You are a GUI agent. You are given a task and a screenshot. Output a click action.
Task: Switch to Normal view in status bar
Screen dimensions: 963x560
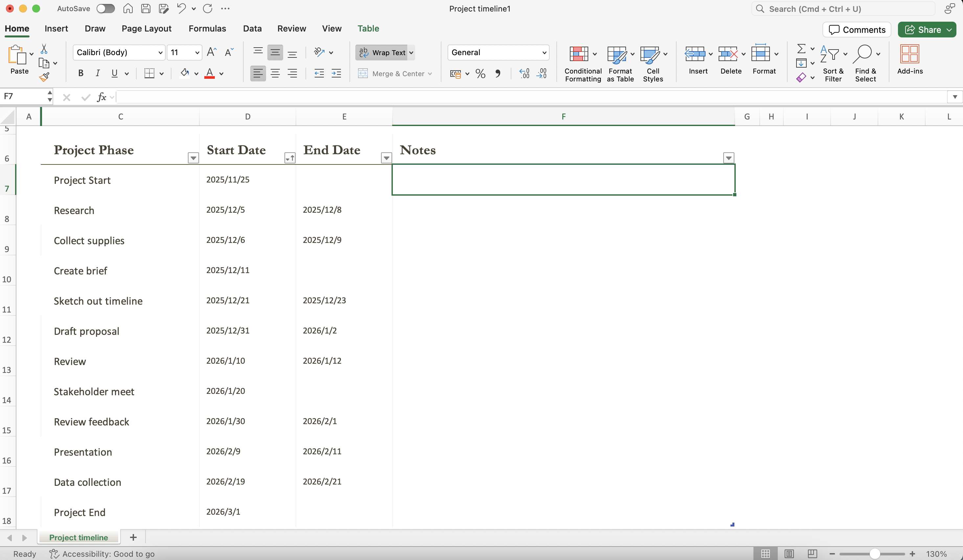[765, 553]
